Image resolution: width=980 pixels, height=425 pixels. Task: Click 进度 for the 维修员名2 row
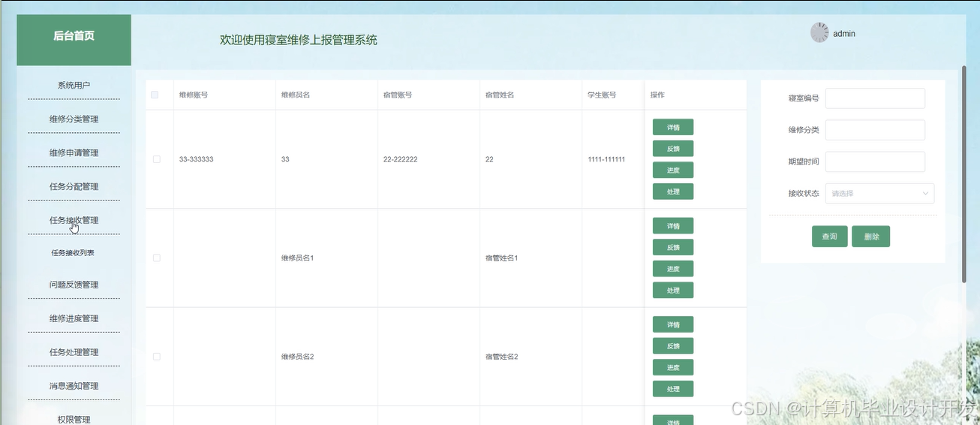[x=673, y=367]
